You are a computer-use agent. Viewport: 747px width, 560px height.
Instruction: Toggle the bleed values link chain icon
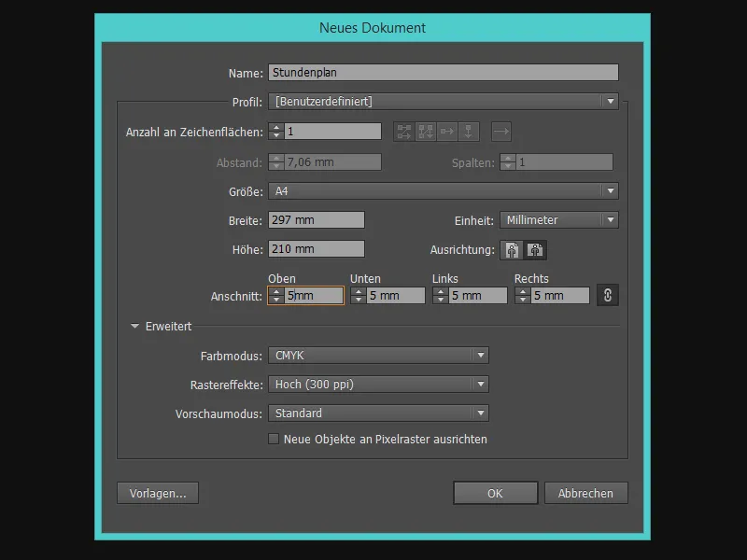tap(608, 295)
